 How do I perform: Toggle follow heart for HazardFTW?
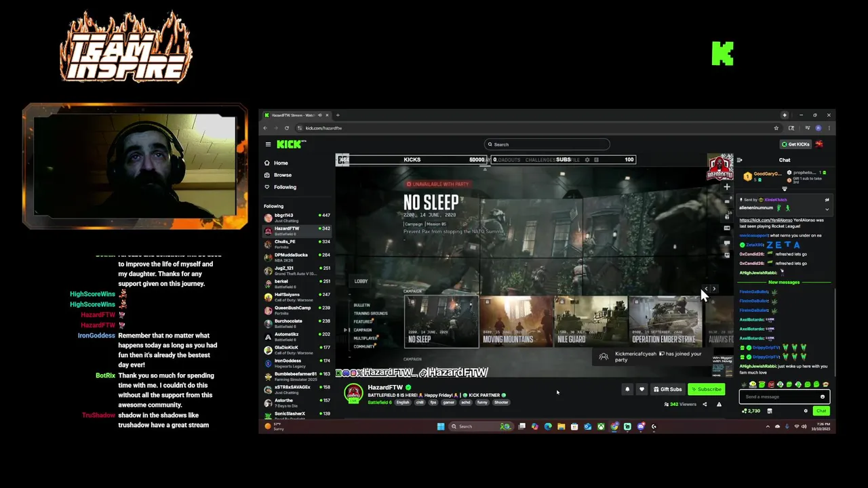click(x=642, y=389)
